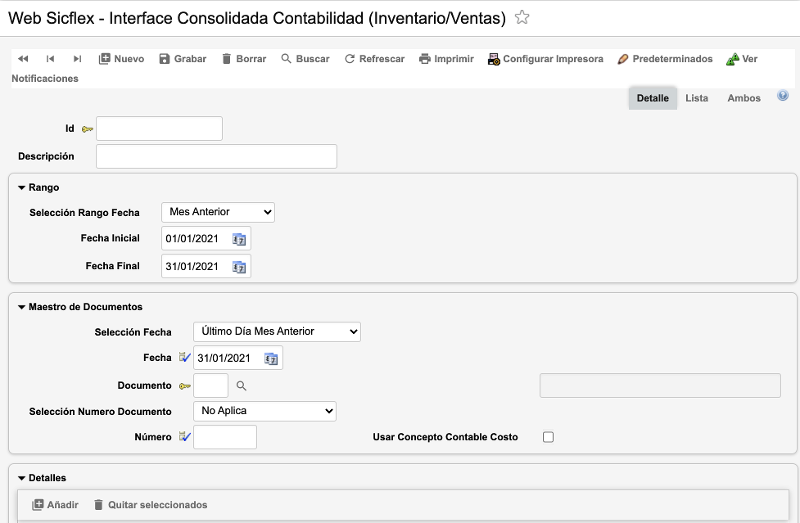
Task: Go to previous record arrow icon
Action: point(50,59)
